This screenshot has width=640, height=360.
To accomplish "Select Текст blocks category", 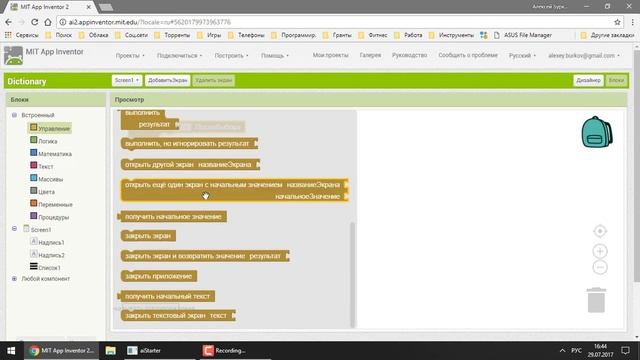I will point(42,166).
